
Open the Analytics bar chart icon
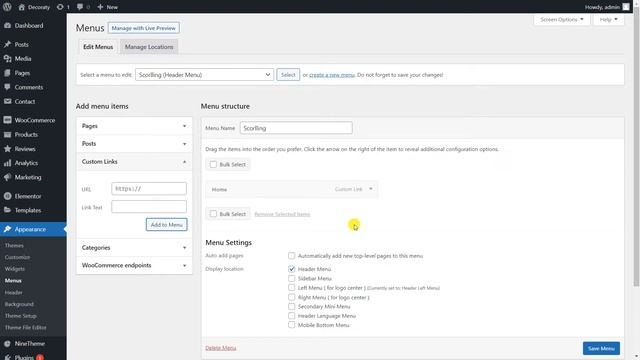pos(7,163)
